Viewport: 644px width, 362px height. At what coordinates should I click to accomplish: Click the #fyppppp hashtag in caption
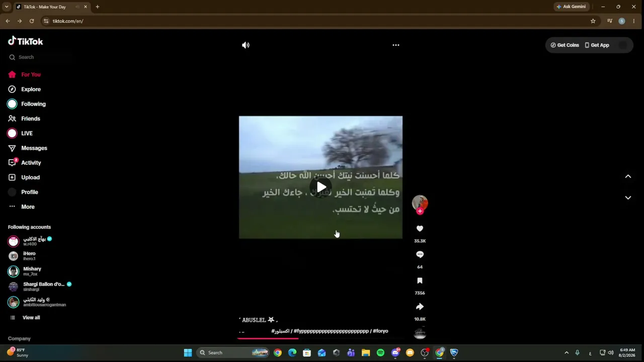[x=331, y=331]
